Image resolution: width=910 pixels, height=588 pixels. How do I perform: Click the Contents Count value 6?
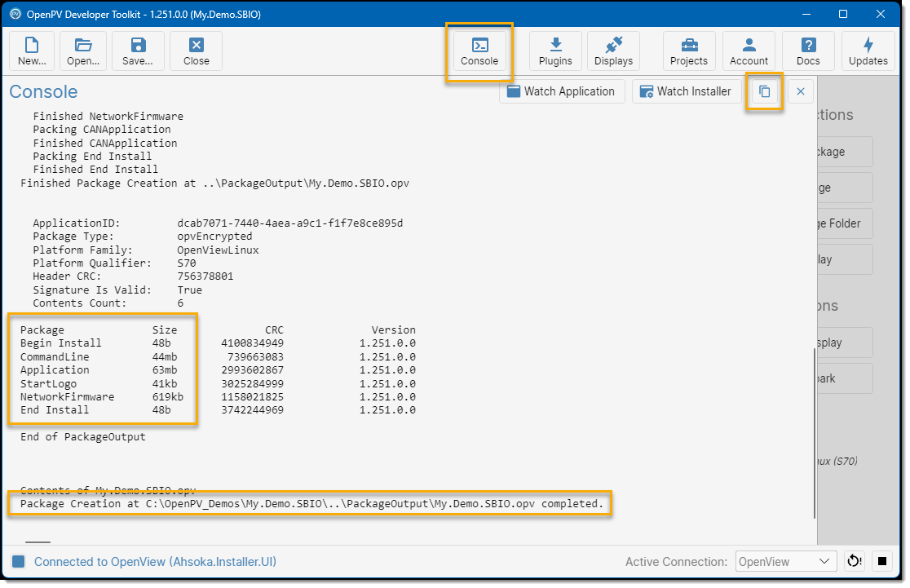180,303
